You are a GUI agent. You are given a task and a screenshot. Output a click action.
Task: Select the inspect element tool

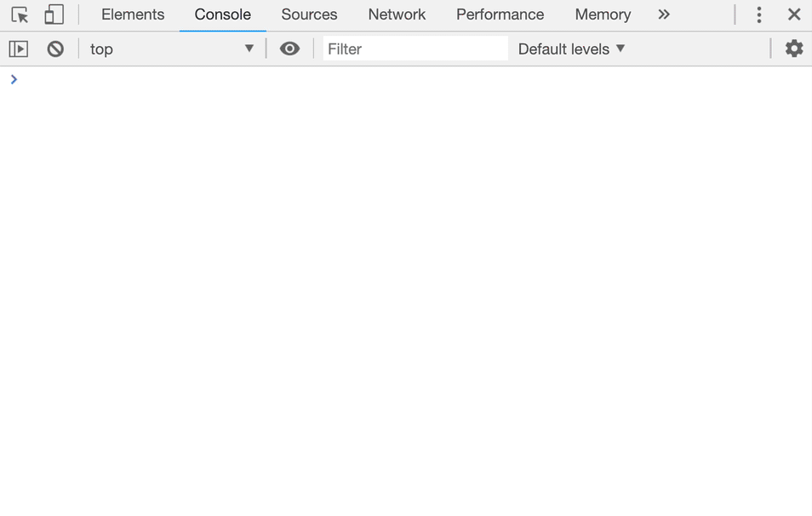[19, 14]
